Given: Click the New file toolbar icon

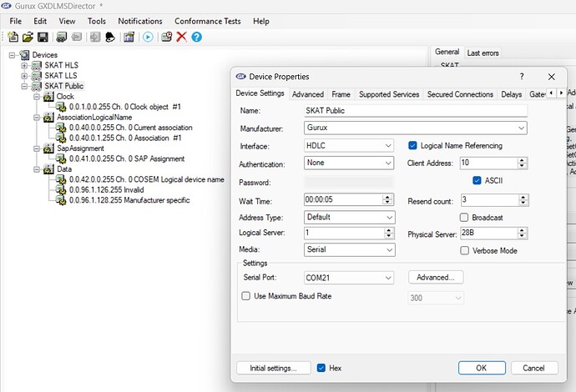Looking at the screenshot, I should click(13, 37).
